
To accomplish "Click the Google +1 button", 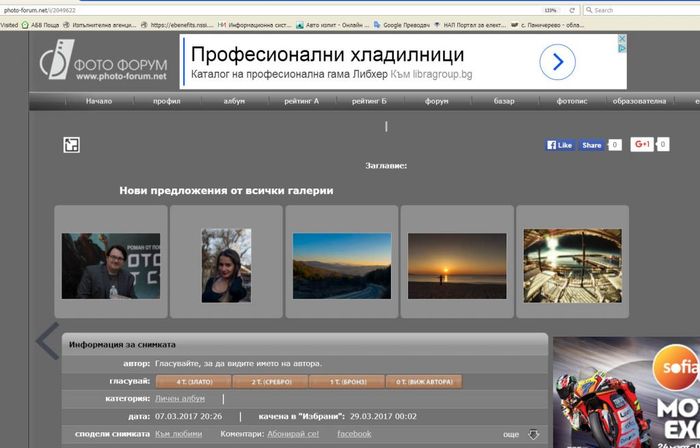I will (x=642, y=145).
